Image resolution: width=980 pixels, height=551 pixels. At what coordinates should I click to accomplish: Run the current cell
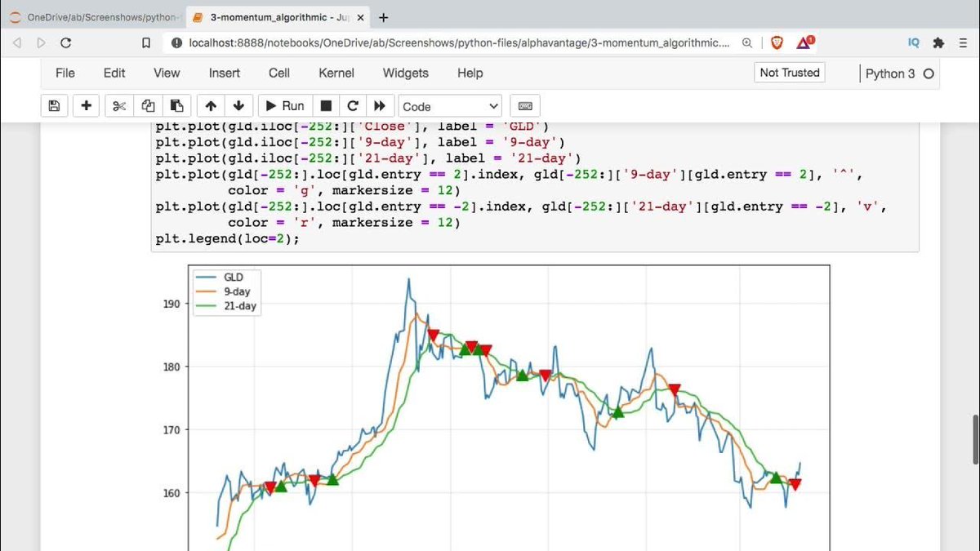point(285,106)
